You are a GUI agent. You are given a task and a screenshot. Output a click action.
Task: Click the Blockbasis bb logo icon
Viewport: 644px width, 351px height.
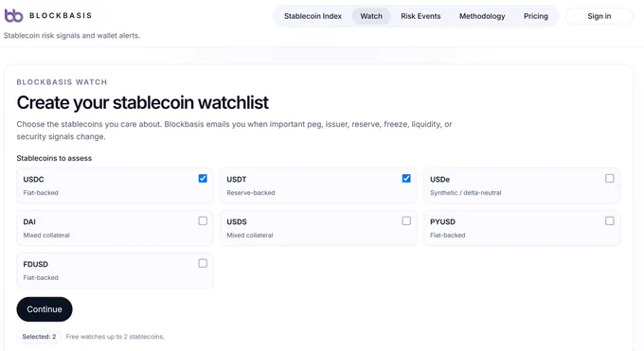13,15
